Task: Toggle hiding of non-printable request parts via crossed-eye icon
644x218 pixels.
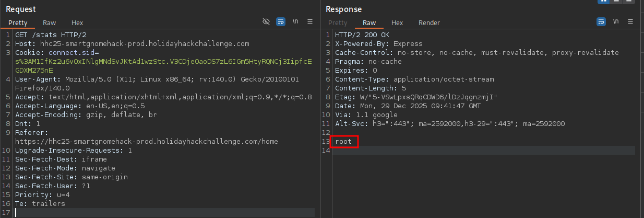Action: [x=266, y=22]
